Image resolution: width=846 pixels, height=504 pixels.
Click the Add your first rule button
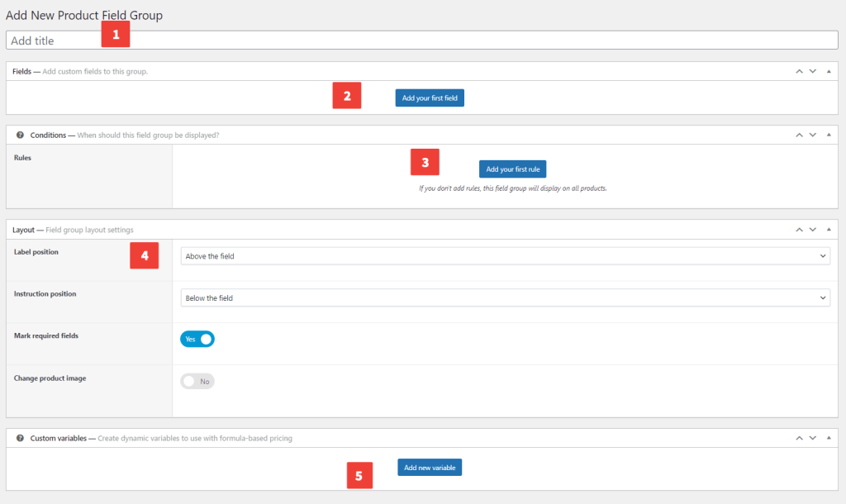(512, 169)
